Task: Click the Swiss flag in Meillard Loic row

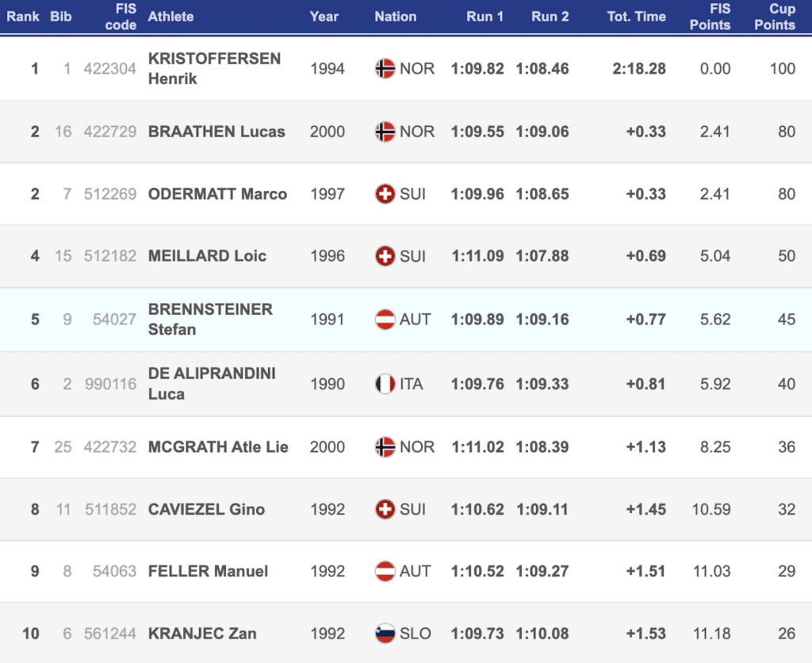Action: click(x=385, y=256)
